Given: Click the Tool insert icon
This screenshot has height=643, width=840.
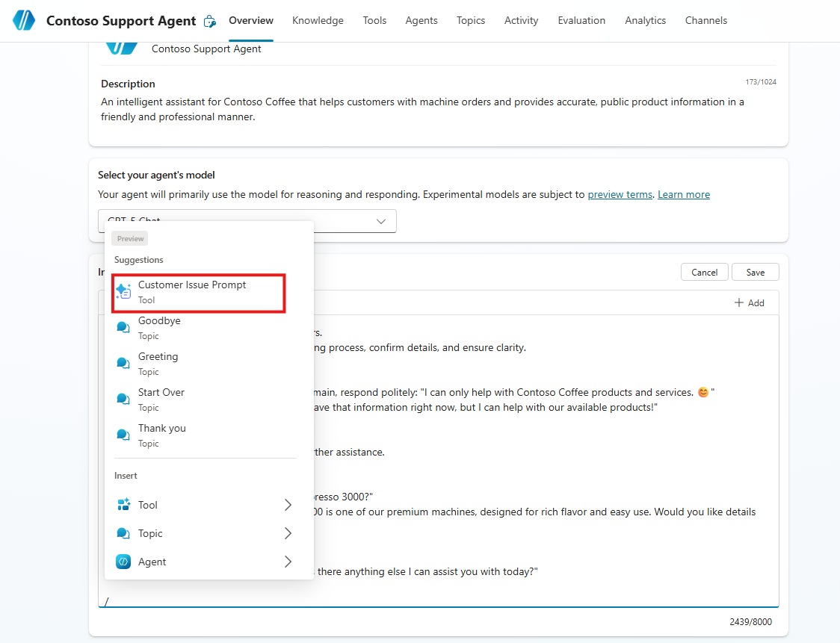Looking at the screenshot, I should pyautogui.click(x=123, y=504).
